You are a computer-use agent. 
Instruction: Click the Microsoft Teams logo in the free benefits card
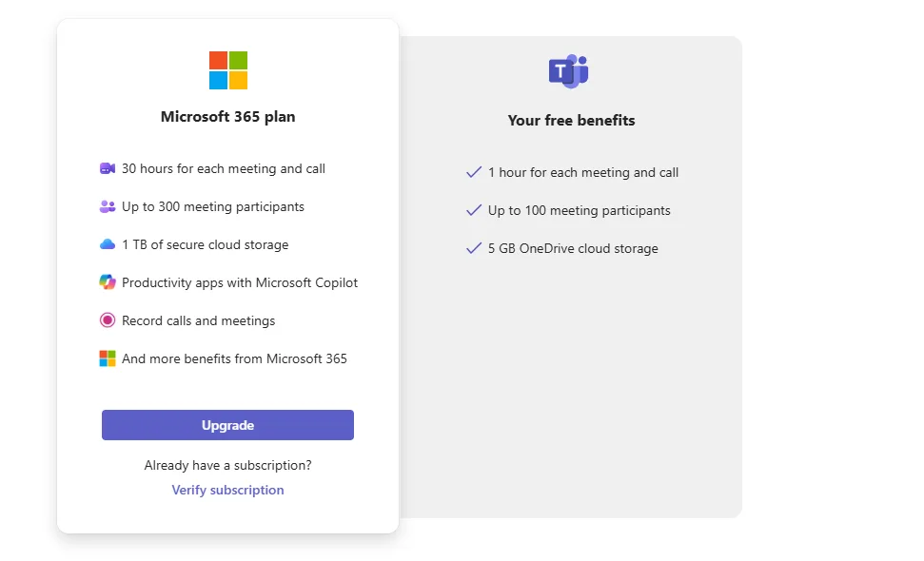tap(570, 70)
